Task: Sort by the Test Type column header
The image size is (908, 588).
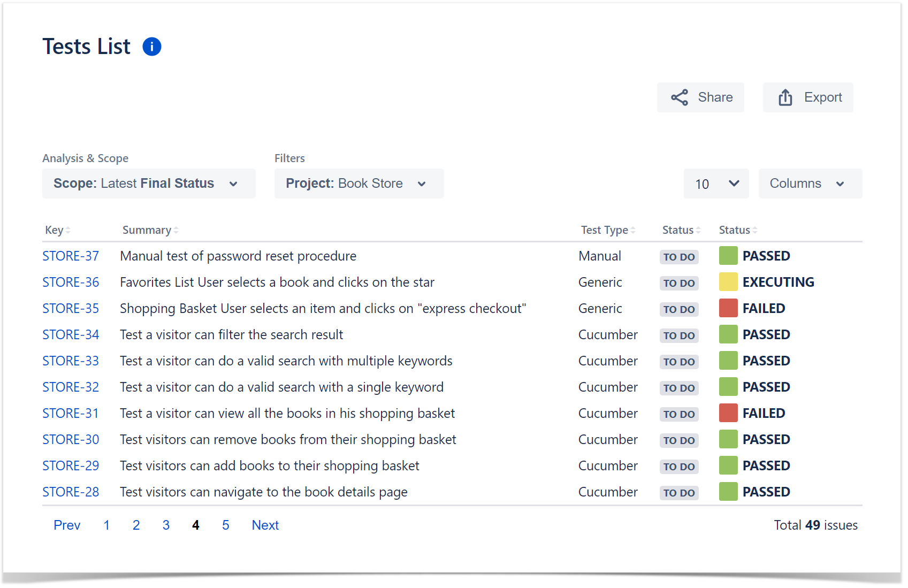Action: click(x=608, y=230)
